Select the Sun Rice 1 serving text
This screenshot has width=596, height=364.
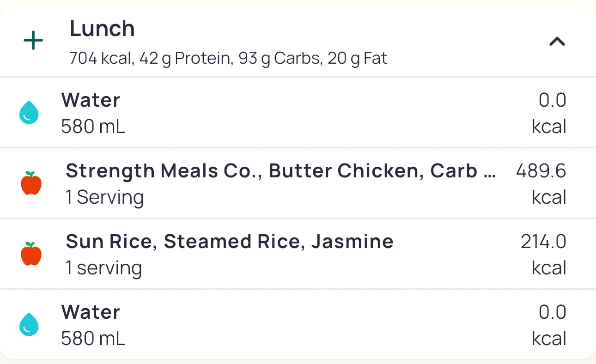pyautogui.click(x=104, y=268)
